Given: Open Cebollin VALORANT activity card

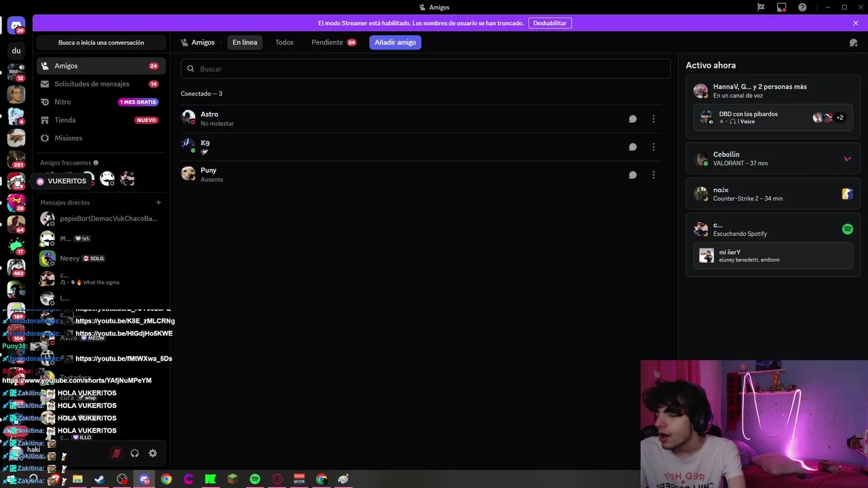Looking at the screenshot, I should (773, 159).
